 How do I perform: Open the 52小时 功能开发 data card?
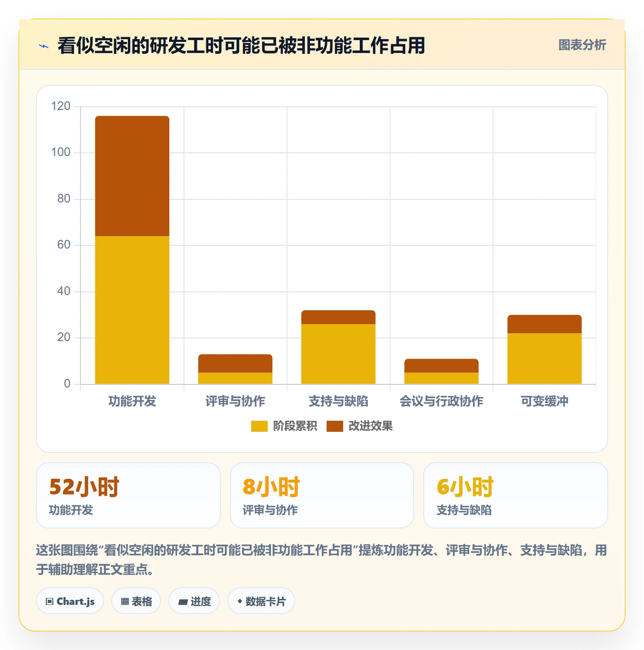[128, 495]
